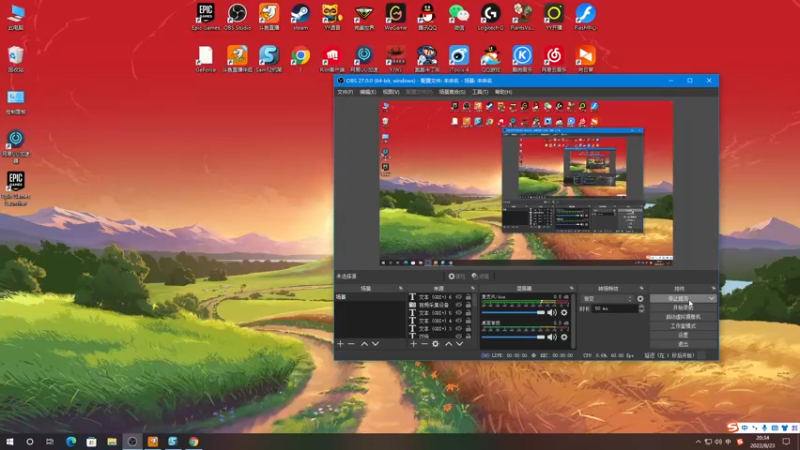Viewport: 800px width, 450px height.
Task: Open the Plants vs Zombies shortcut
Action: [522, 17]
